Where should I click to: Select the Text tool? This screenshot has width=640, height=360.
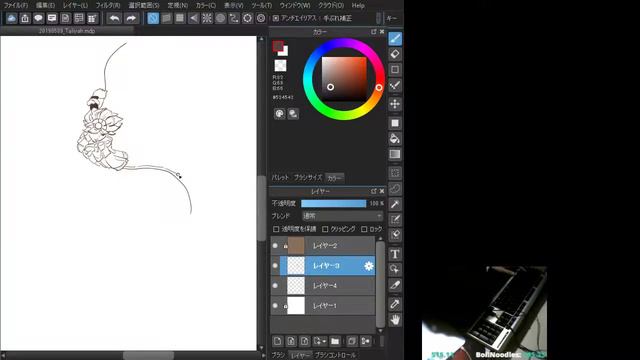[x=395, y=254]
